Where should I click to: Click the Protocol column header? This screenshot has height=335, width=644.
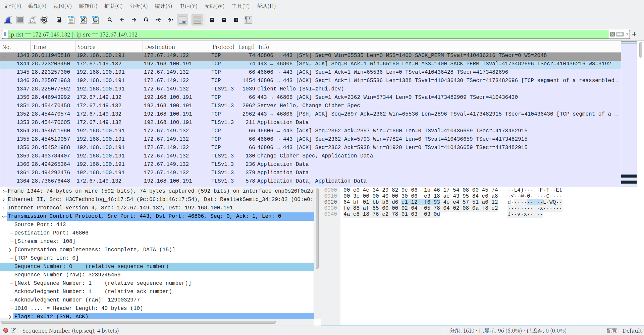(x=223, y=47)
